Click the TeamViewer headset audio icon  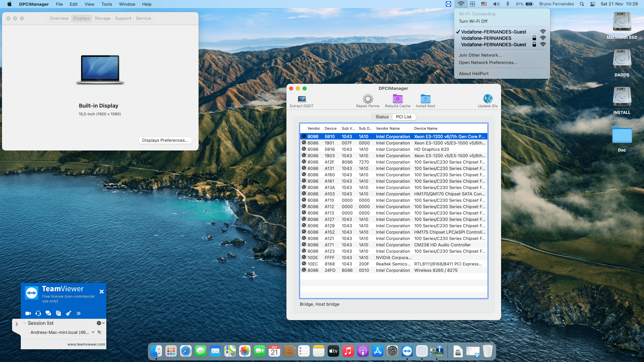[38, 313]
